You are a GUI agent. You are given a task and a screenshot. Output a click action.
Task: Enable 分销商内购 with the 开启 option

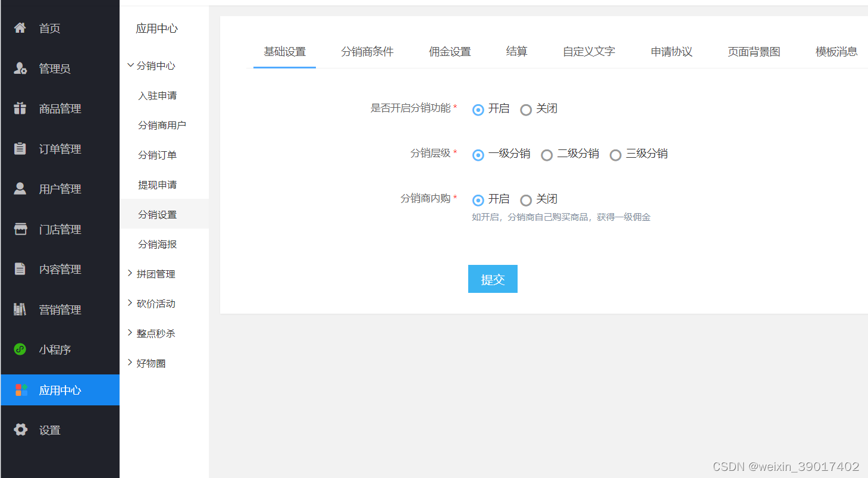click(x=478, y=200)
